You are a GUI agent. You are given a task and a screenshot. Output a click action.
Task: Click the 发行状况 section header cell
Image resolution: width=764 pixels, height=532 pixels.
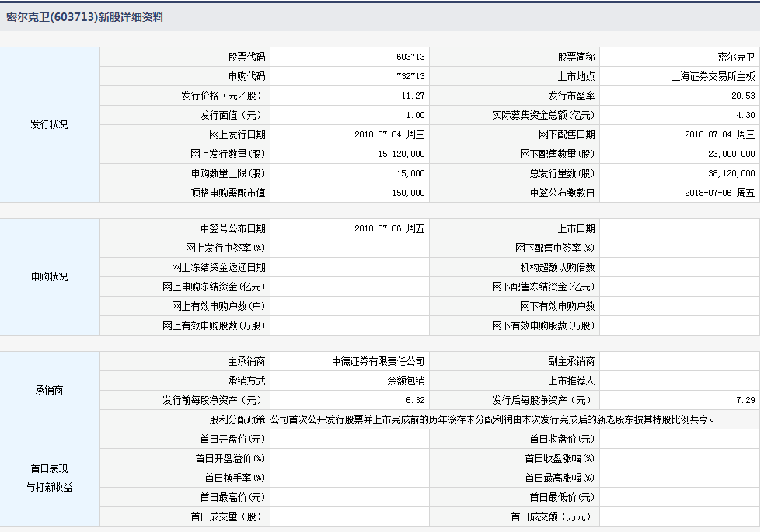tap(50, 124)
